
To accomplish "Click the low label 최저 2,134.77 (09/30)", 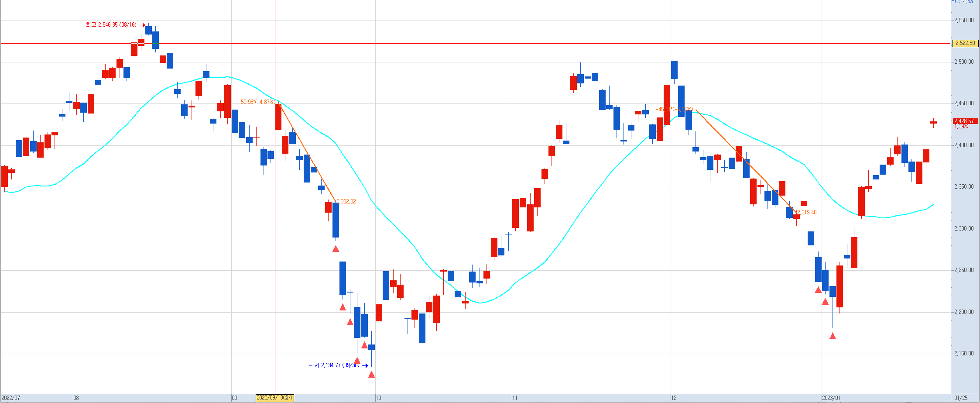I will (334, 365).
